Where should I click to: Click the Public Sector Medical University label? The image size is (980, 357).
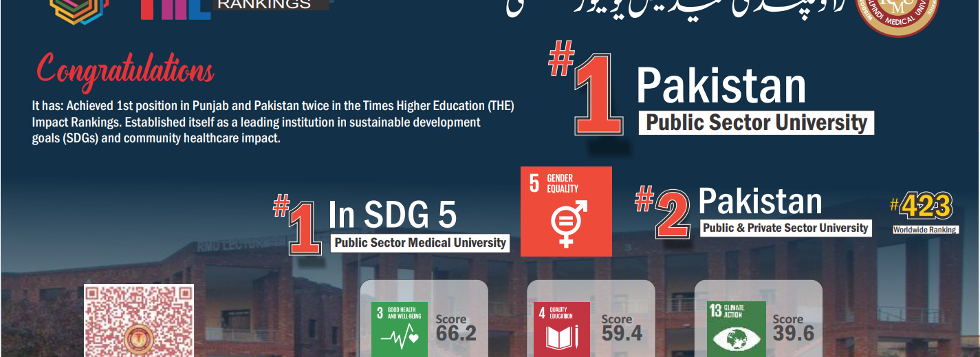tap(420, 243)
